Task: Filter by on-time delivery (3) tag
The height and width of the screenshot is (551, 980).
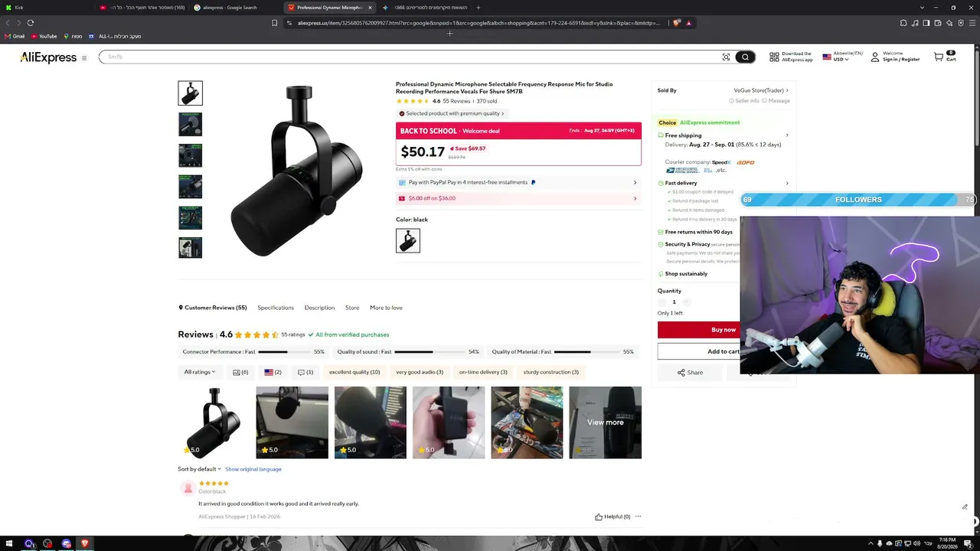Action: [x=483, y=372]
